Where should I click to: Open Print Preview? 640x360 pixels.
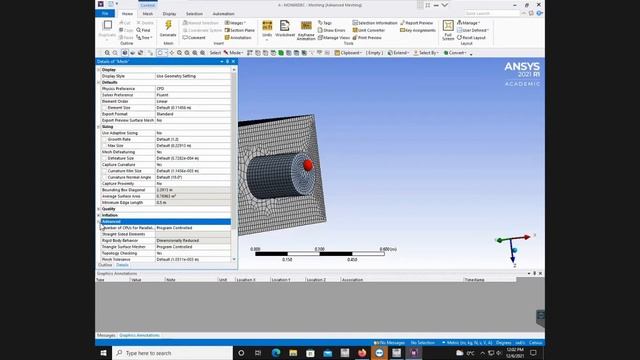(x=367, y=38)
